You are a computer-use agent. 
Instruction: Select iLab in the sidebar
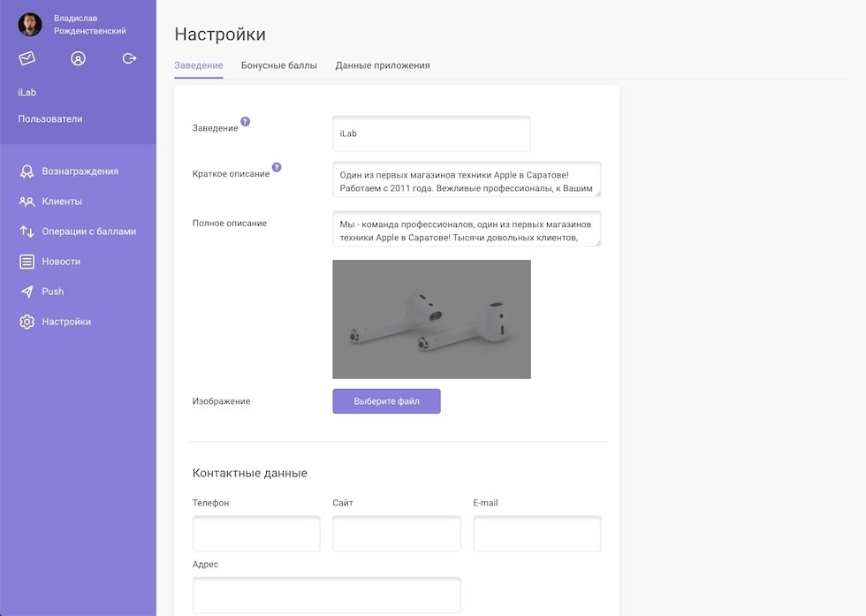(27, 92)
